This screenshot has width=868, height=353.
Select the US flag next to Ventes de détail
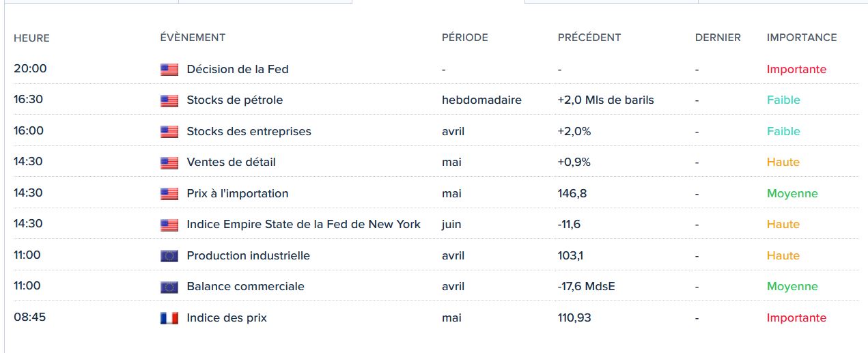click(x=169, y=163)
